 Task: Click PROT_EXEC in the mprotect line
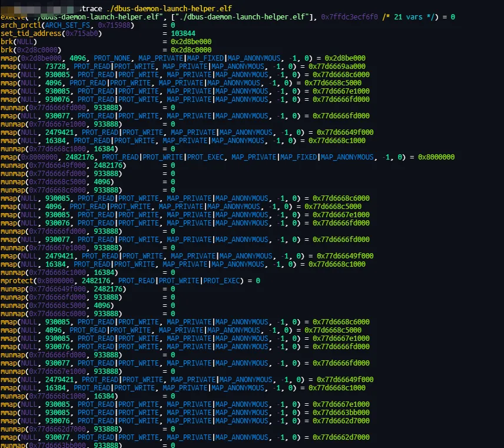[221, 281]
